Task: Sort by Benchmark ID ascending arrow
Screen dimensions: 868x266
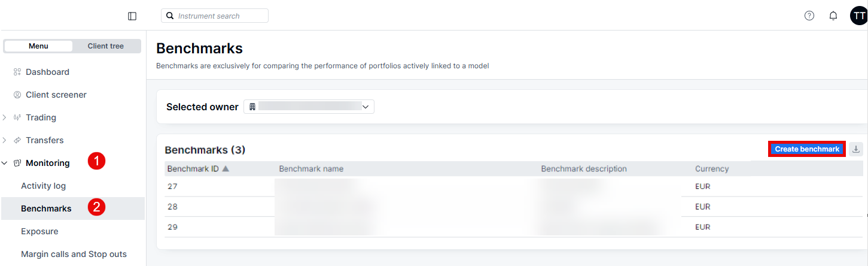Action: (226, 169)
